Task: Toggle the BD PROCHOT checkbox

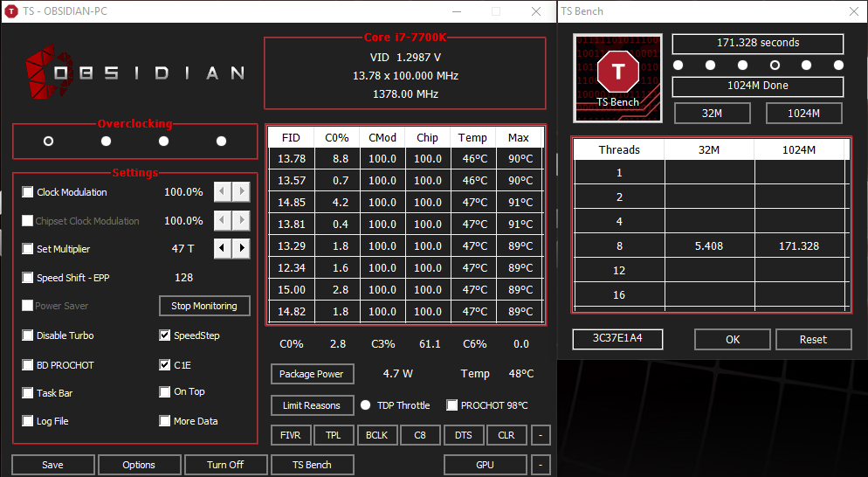Action: tap(28, 365)
